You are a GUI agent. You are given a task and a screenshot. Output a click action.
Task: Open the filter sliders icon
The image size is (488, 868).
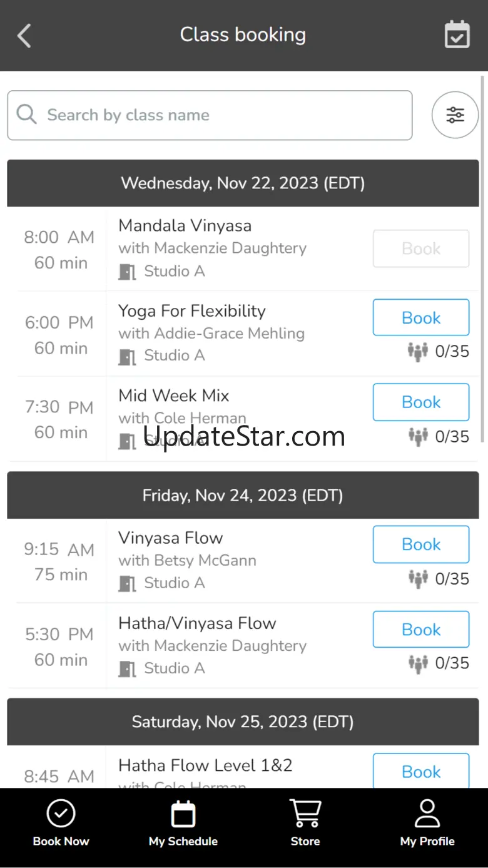pos(455,115)
